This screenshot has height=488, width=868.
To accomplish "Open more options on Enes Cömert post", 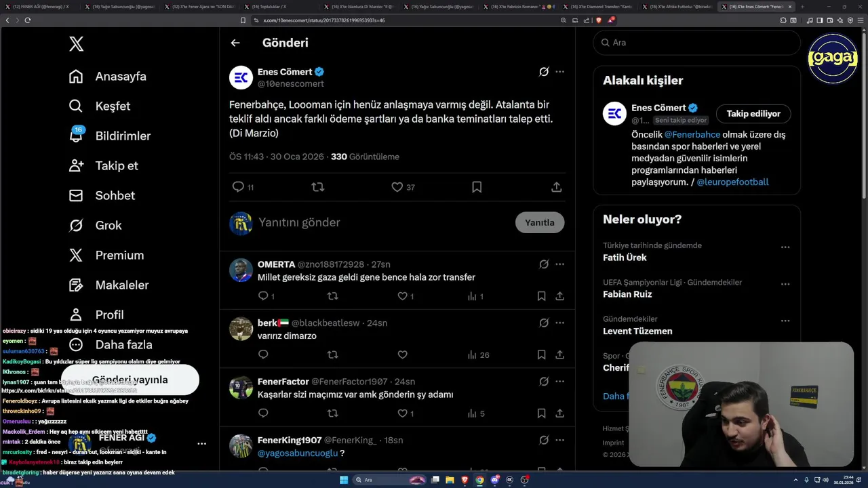I will coord(559,72).
